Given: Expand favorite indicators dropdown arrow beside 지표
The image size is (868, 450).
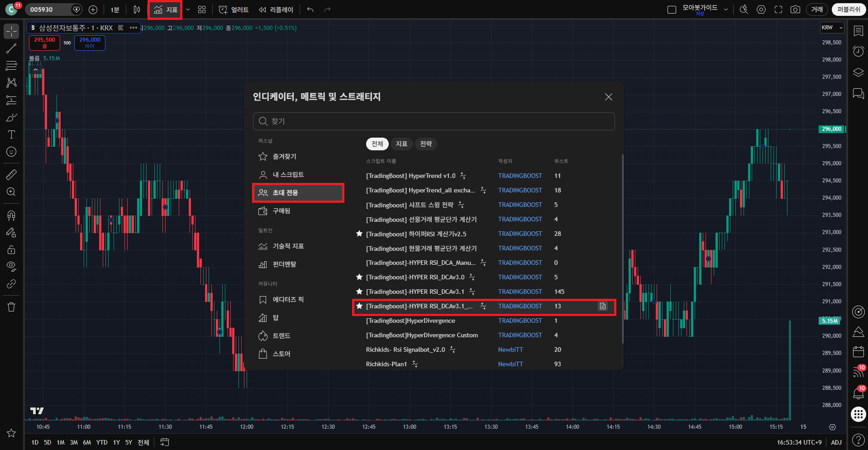Looking at the screenshot, I should pos(188,10).
